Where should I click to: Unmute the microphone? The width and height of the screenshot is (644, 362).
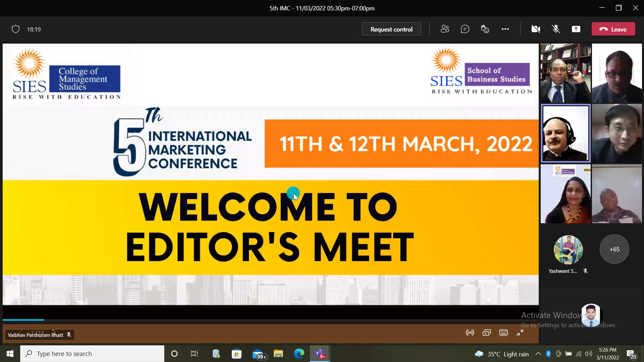coord(556,29)
